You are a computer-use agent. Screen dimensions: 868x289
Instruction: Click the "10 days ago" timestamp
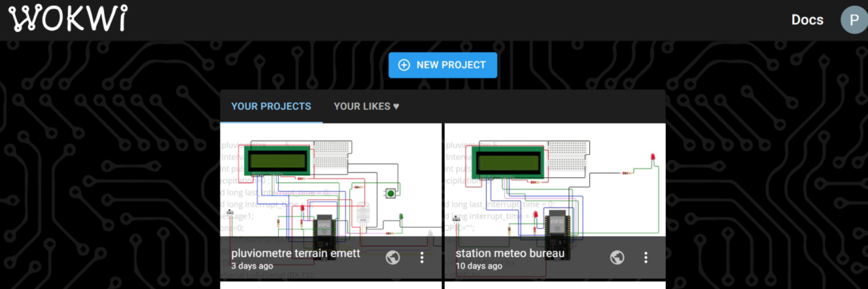tap(478, 266)
